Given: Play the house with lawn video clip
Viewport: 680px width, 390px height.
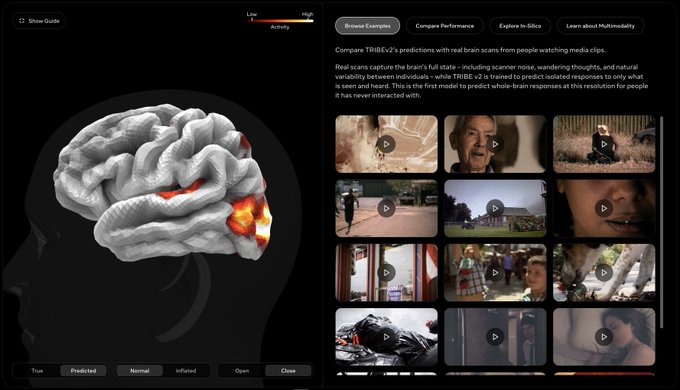Looking at the screenshot, I should [495, 208].
